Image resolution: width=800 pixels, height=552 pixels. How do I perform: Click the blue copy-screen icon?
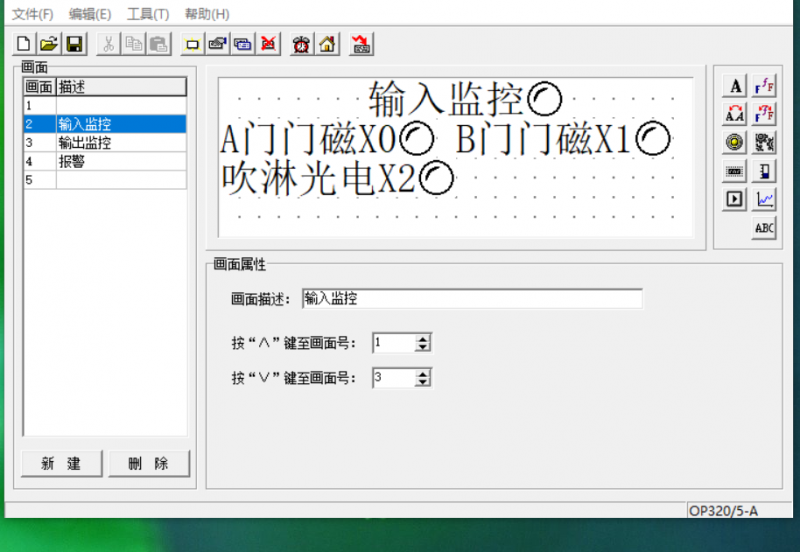tap(243, 44)
